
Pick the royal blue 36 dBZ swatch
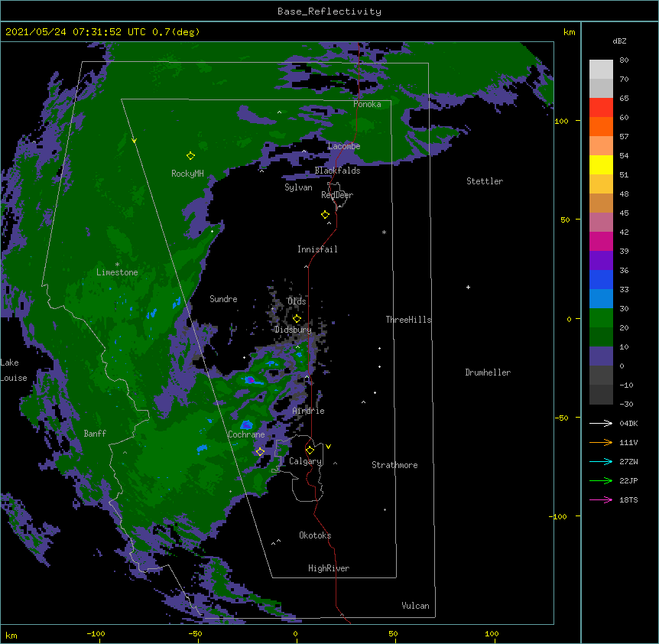pos(601,279)
